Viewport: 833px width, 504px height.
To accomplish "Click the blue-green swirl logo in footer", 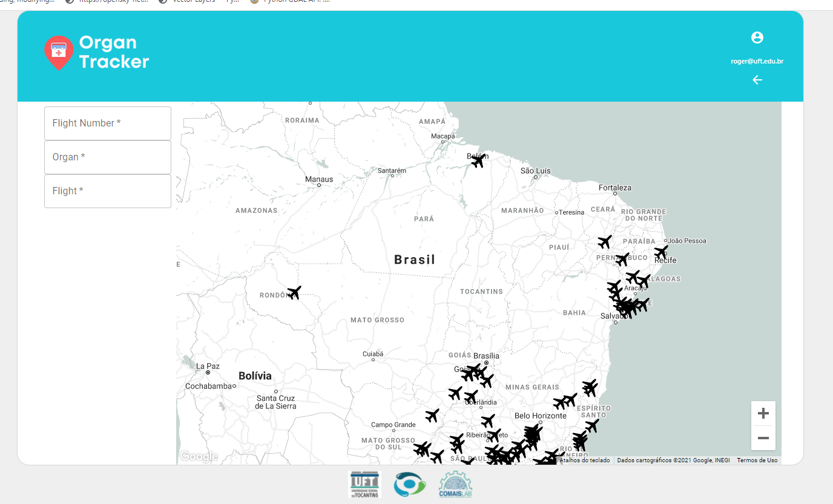I will click(x=410, y=485).
